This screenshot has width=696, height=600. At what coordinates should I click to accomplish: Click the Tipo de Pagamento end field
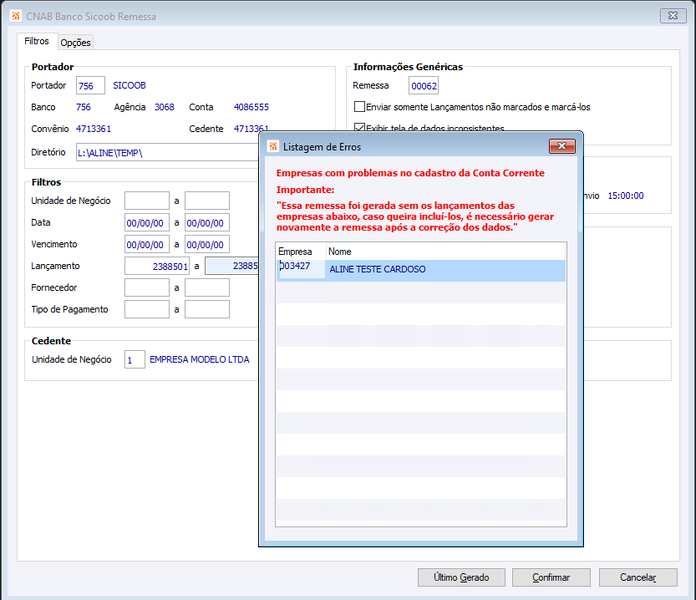207,309
